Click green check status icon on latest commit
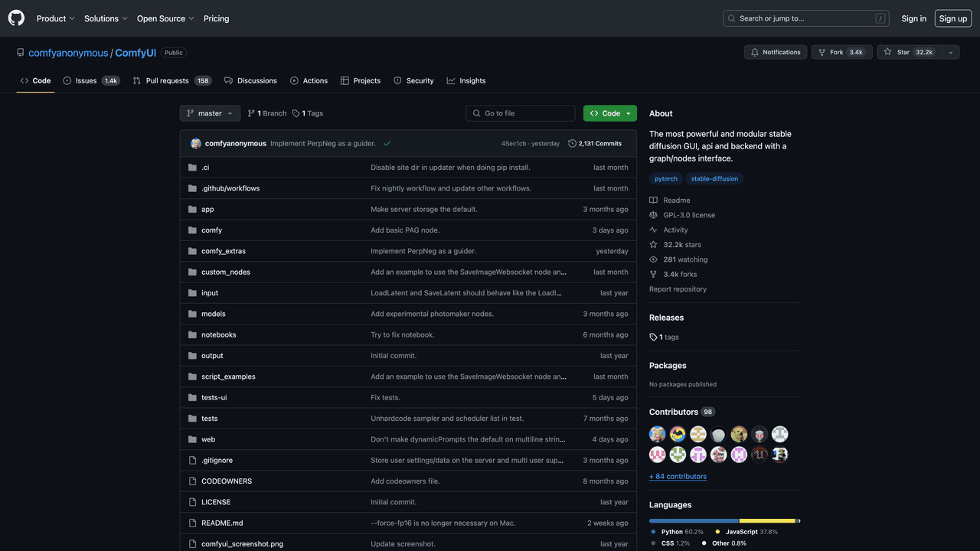This screenshot has width=980, height=551. click(387, 143)
